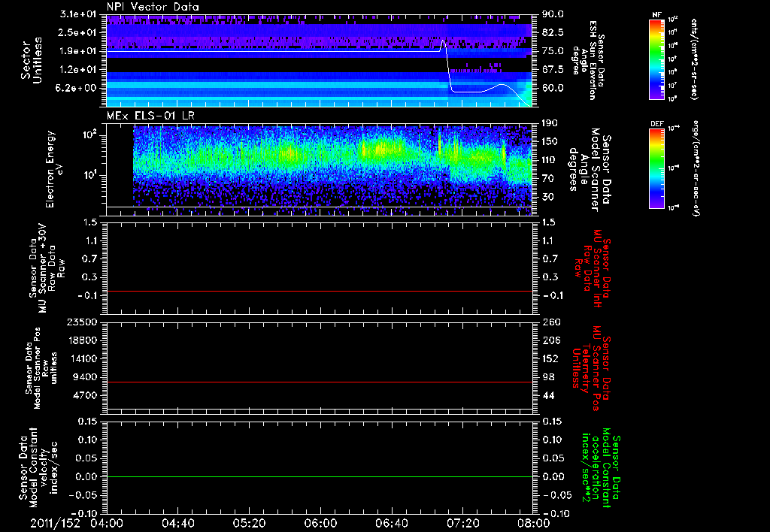Screen dimensions: 770x532
Task: Click the 07:20 time axis label
Action: point(462,523)
